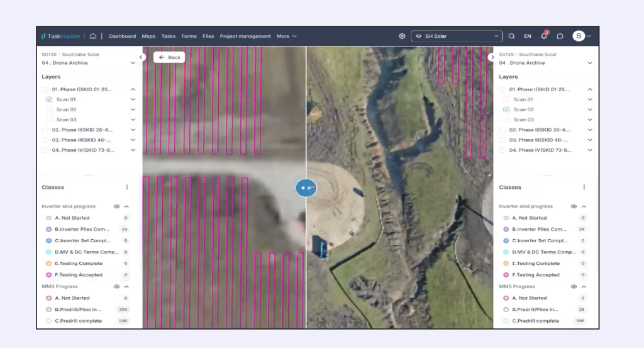Screen dimensions: 644x348
Task: Click the map comparison slider handle
Action: click(x=306, y=188)
